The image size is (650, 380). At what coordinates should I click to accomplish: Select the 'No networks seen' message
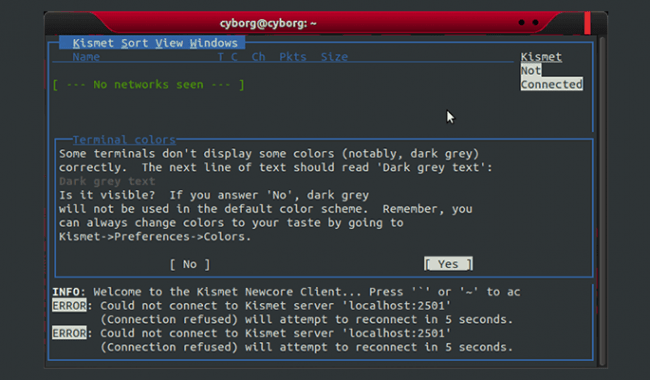pos(148,85)
